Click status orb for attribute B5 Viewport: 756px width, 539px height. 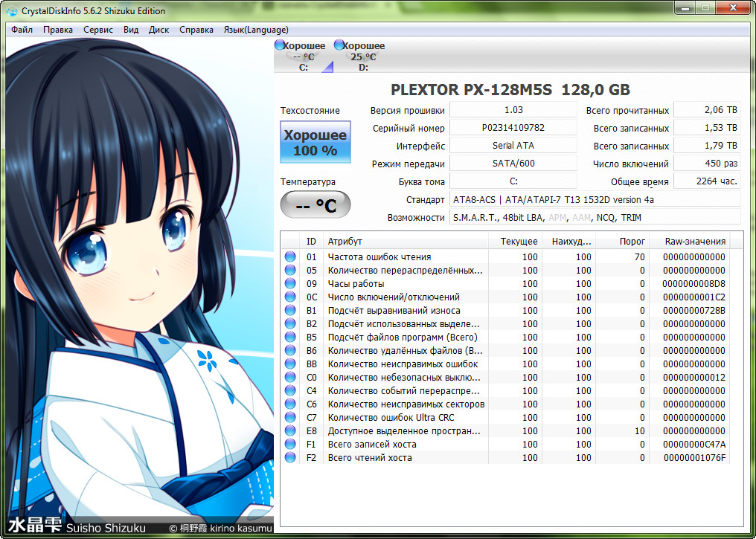click(289, 338)
